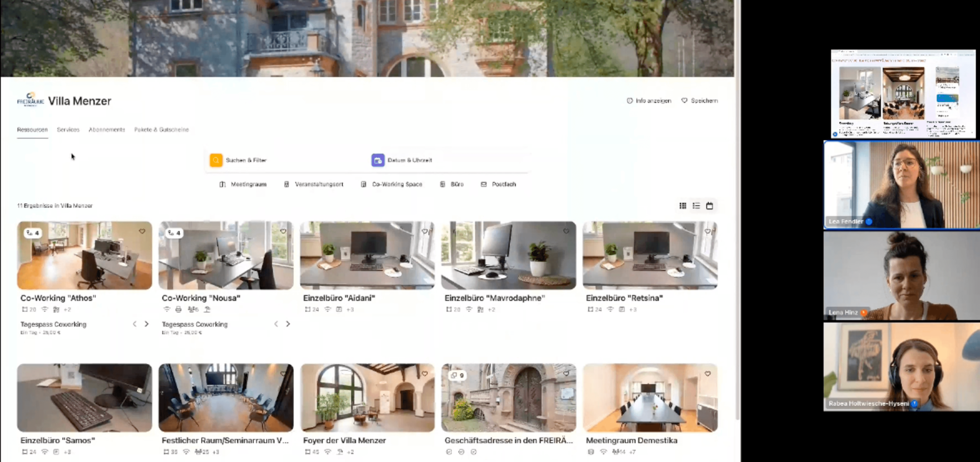980x462 pixels.
Task: Next offer arrow under Co-Working "Athos"
Action: [x=146, y=324]
